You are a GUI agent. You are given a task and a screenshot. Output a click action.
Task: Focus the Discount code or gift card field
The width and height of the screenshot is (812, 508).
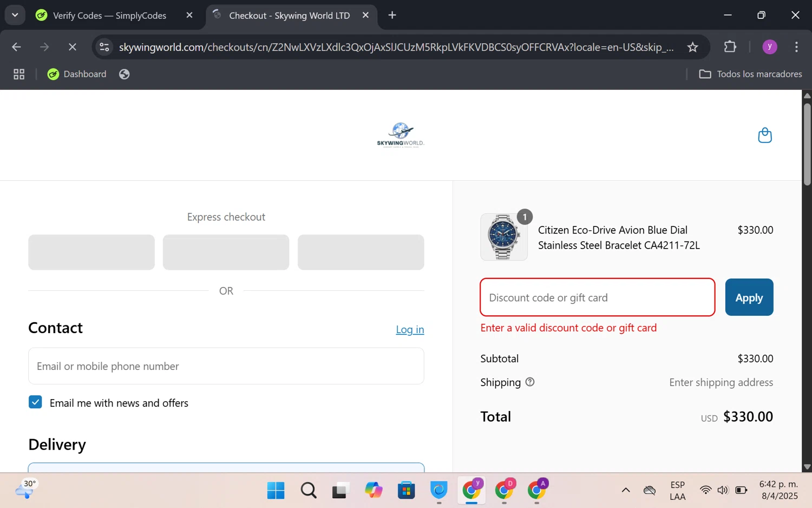[x=598, y=297]
